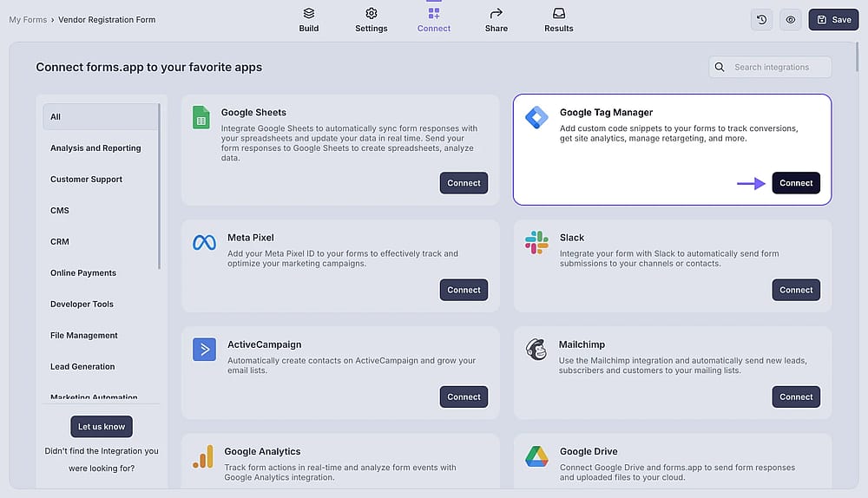Image resolution: width=868 pixels, height=498 pixels.
Task: Preview the form with eye icon
Action: [x=791, y=19]
